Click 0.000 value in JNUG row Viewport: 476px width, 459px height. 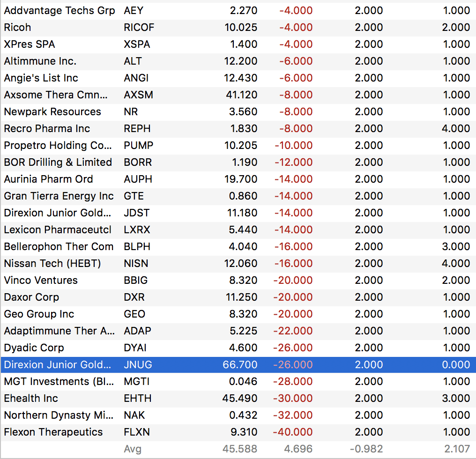(x=456, y=364)
